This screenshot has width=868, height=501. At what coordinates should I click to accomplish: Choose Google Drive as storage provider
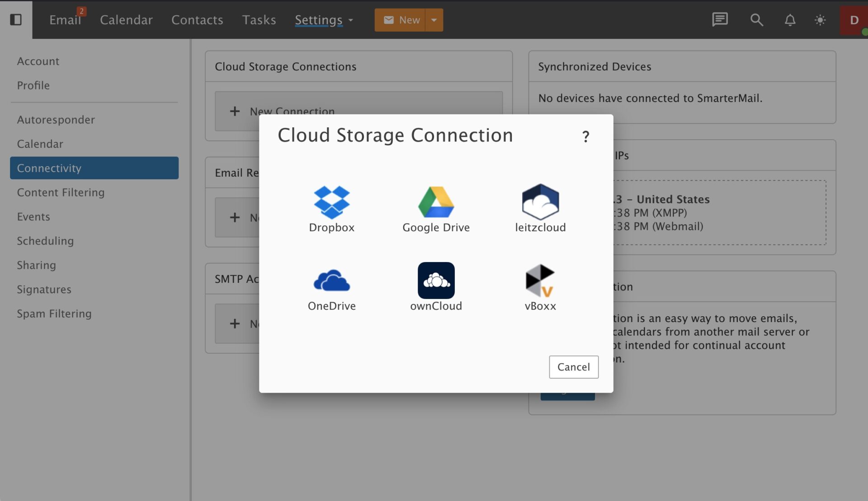pos(436,202)
